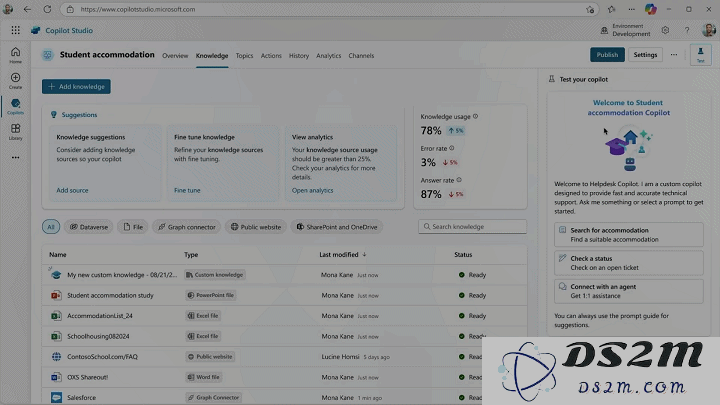Go to Home in the left sidebar

[x=15, y=55]
